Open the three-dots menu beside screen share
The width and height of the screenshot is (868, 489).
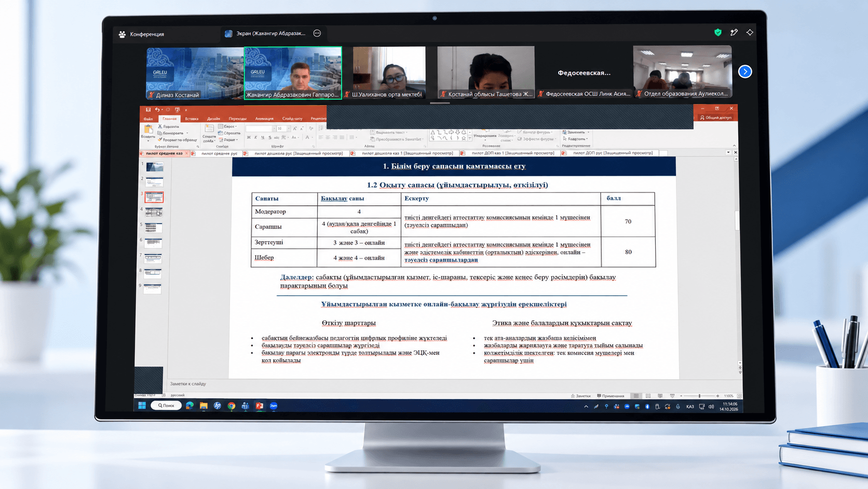[x=317, y=33]
